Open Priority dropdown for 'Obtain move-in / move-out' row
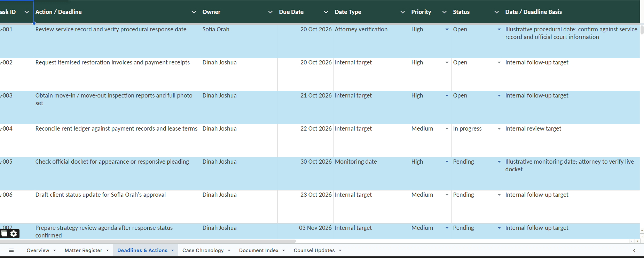This screenshot has width=644, height=258. click(447, 96)
